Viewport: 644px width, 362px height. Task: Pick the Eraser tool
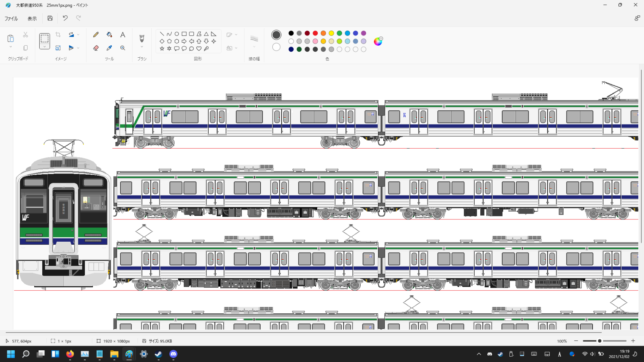pos(96,48)
